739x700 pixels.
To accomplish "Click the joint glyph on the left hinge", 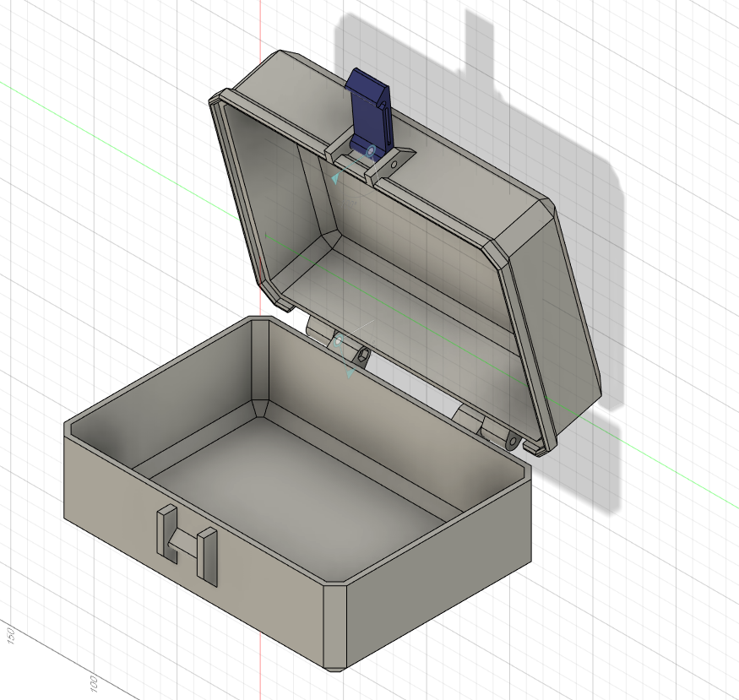I will (339, 340).
